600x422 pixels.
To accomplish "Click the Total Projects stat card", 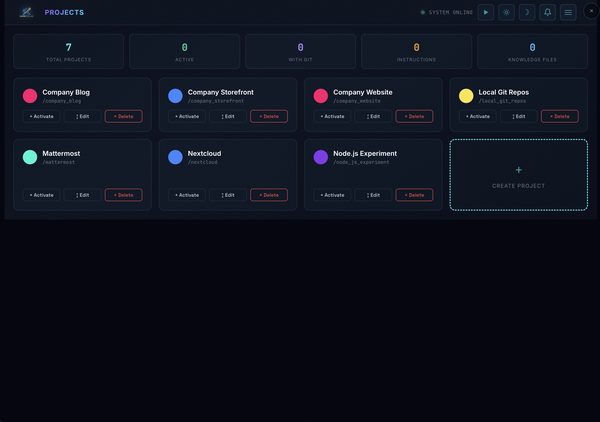I will pos(68,52).
